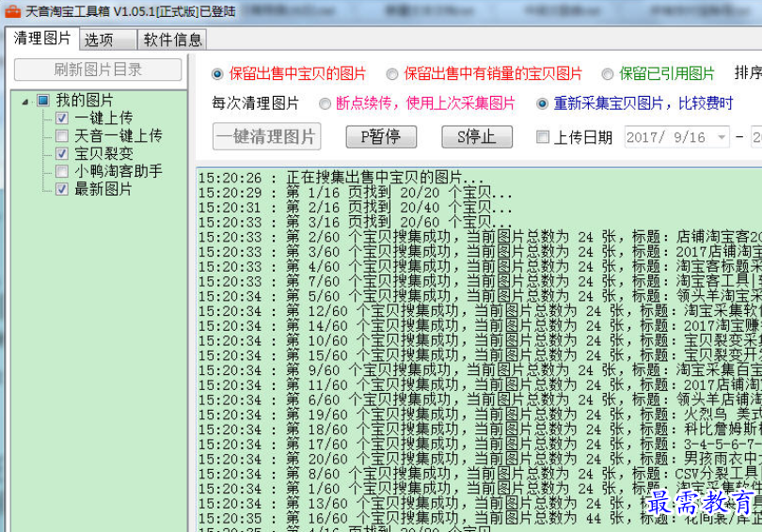The height and width of the screenshot is (532, 762).
Task: Collapse the 我的图片 tree node
Action: click(25, 102)
